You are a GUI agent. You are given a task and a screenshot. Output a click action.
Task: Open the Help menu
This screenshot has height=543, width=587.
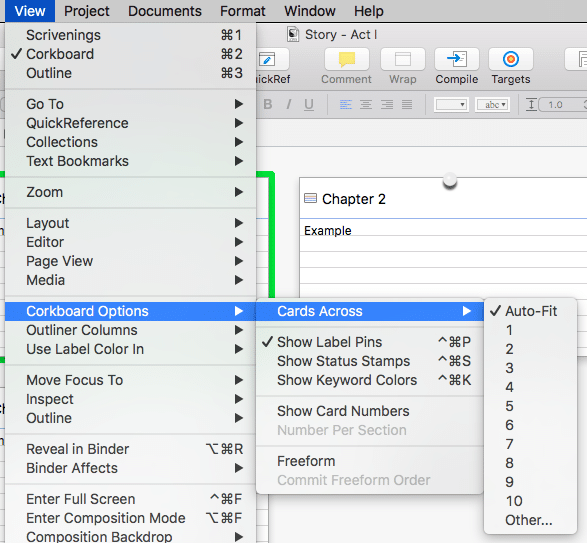[369, 11]
